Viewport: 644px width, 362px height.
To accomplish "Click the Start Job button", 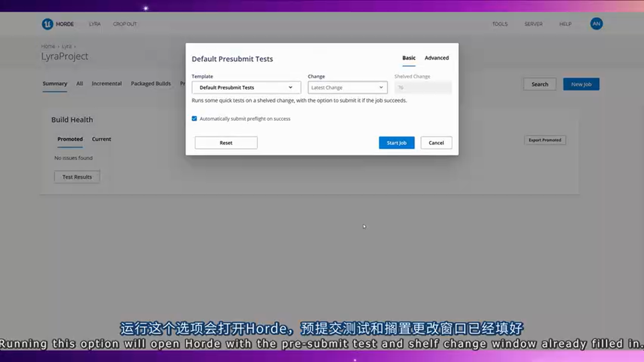I will point(396,142).
